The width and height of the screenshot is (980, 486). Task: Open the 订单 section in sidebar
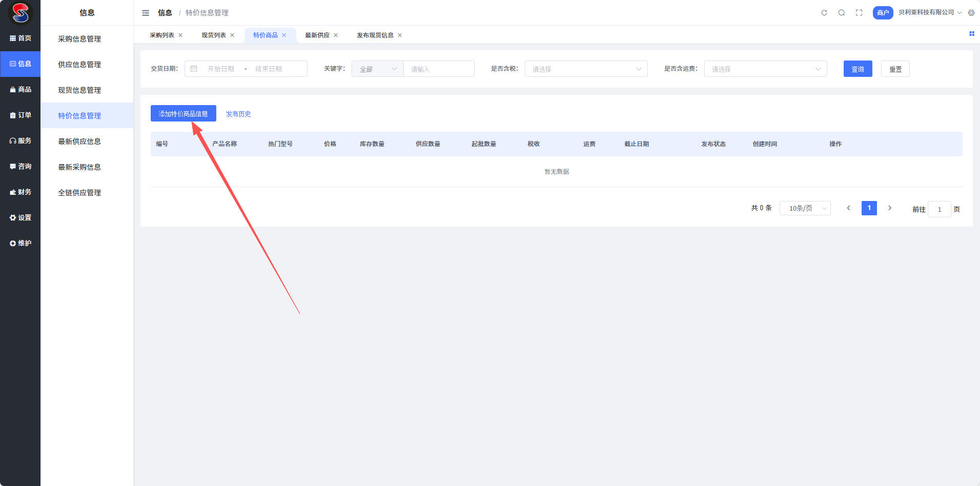pyautogui.click(x=21, y=115)
